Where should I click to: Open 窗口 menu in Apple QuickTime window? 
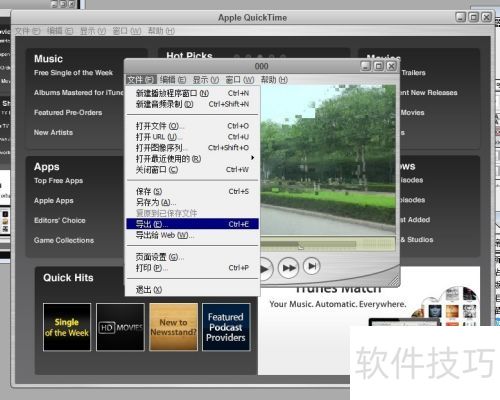pos(127,31)
